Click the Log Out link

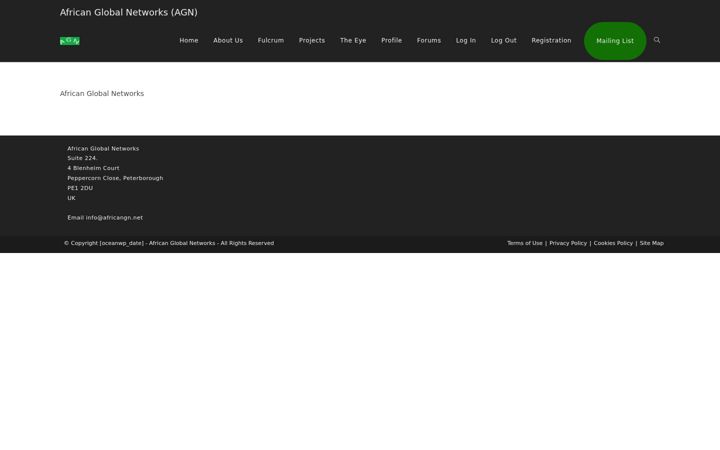click(503, 40)
